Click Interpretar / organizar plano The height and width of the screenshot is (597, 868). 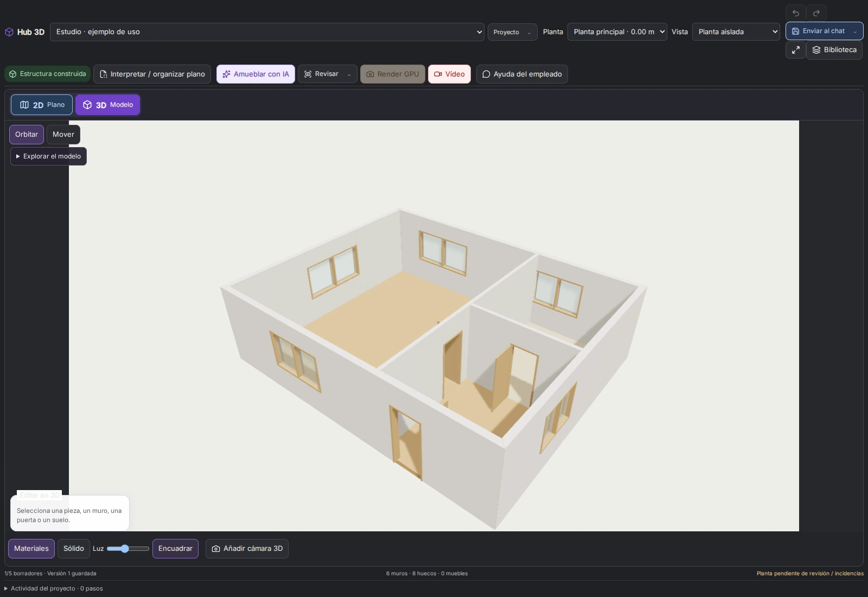tap(152, 74)
